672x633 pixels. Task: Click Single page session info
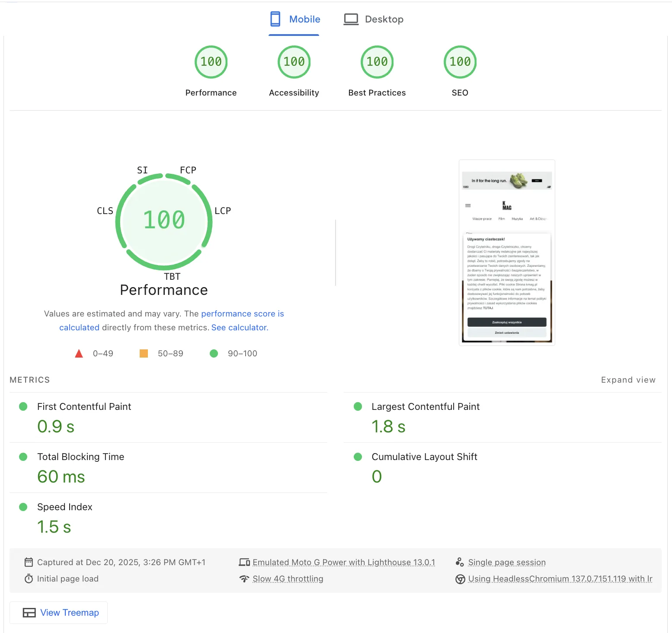[x=507, y=562]
